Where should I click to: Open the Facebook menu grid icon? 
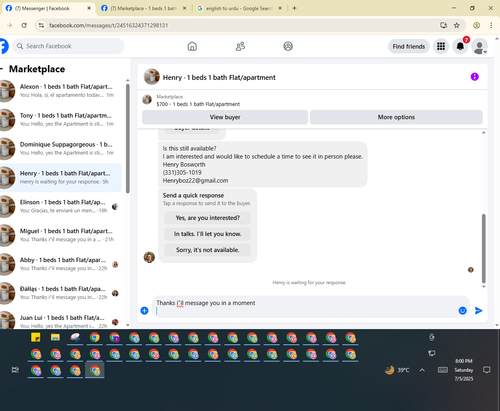click(x=441, y=46)
